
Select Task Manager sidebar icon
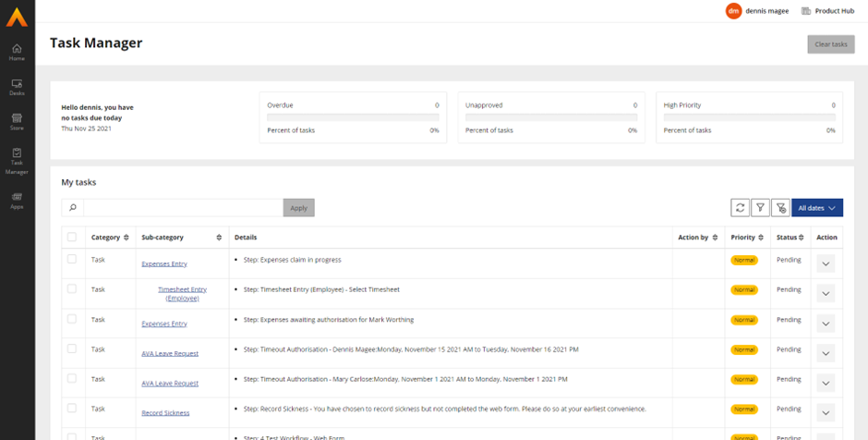tap(17, 161)
